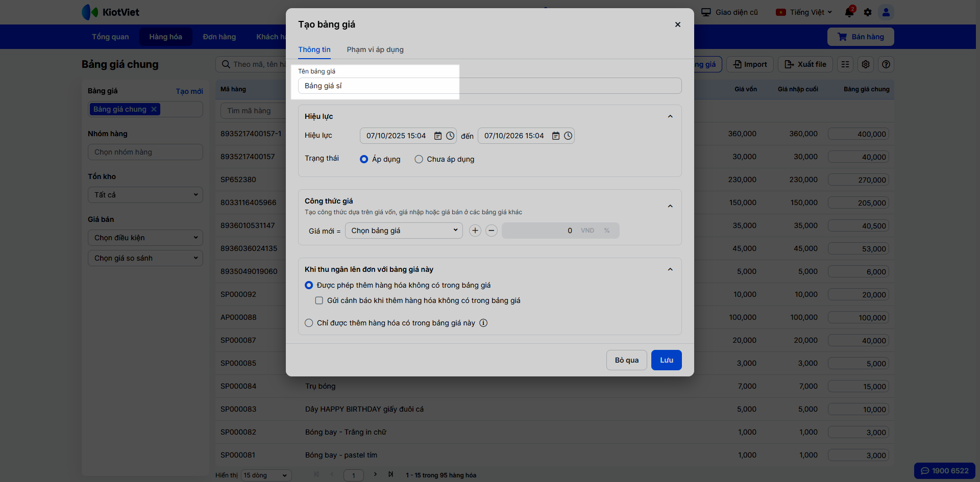Image resolution: width=980 pixels, height=482 pixels.
Task: Click the plus icon in price formula
Action: (475, 231)
